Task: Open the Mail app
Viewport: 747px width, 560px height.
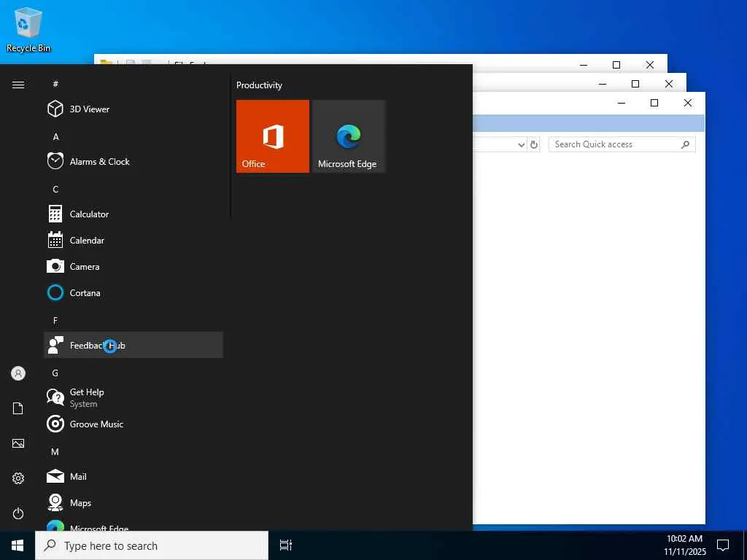Action: (133, 476)
